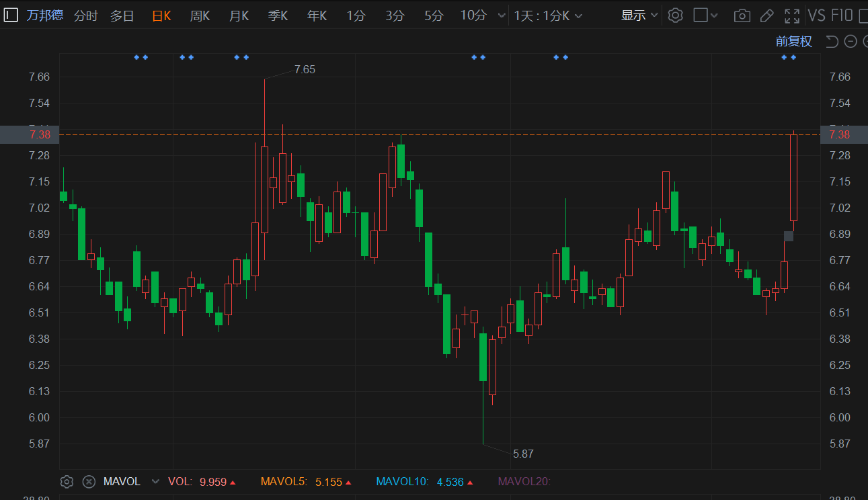The height and width of the screenshot is (500, 868).
Task: Open the chart settings gear in top toolbar
Action: 676,15
